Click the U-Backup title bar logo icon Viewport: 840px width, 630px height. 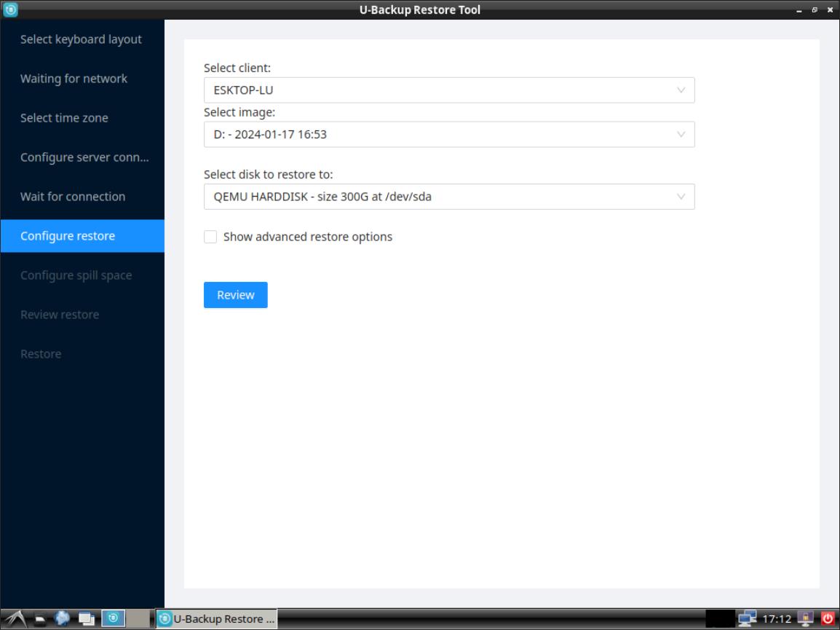coord(10,10)
